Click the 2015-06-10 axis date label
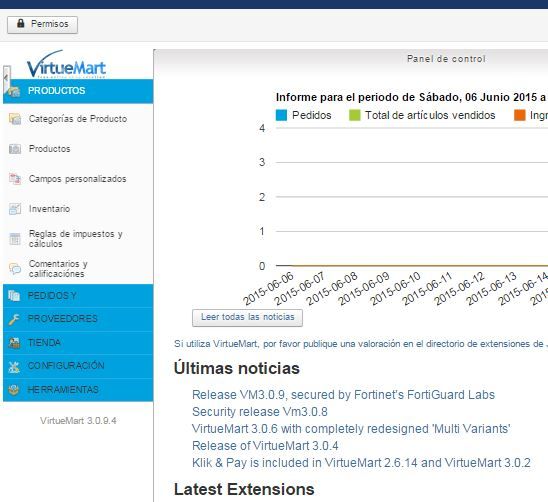 pos(395,289)
